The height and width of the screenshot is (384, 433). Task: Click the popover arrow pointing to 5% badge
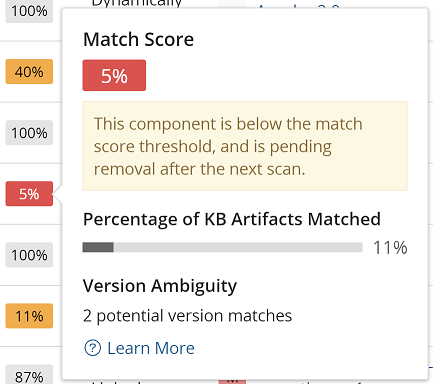click(x=58, y=194)
